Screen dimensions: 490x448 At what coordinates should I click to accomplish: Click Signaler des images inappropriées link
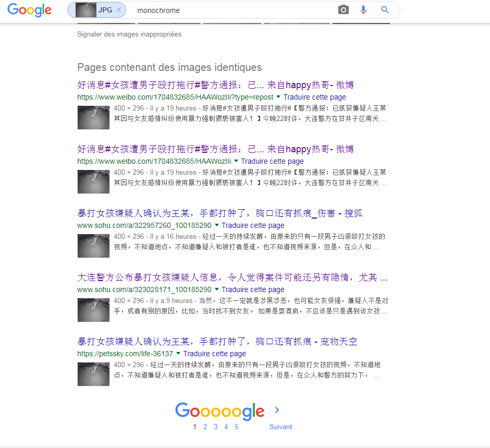(129, 34)
